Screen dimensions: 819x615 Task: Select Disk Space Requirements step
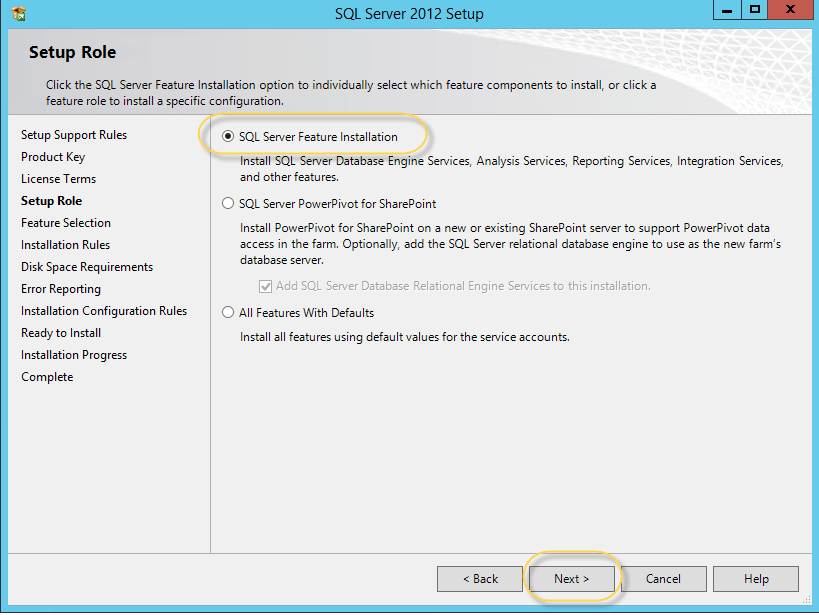tap(87, 267)
